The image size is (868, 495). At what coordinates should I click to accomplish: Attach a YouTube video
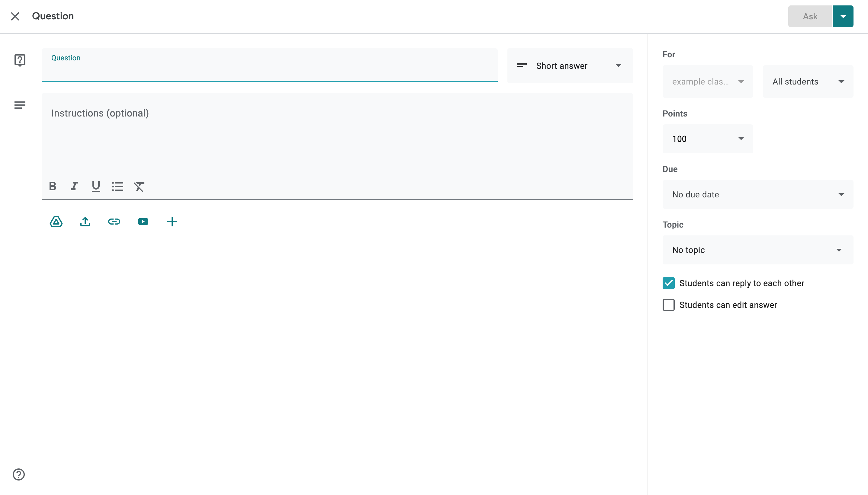coord(143,222)
